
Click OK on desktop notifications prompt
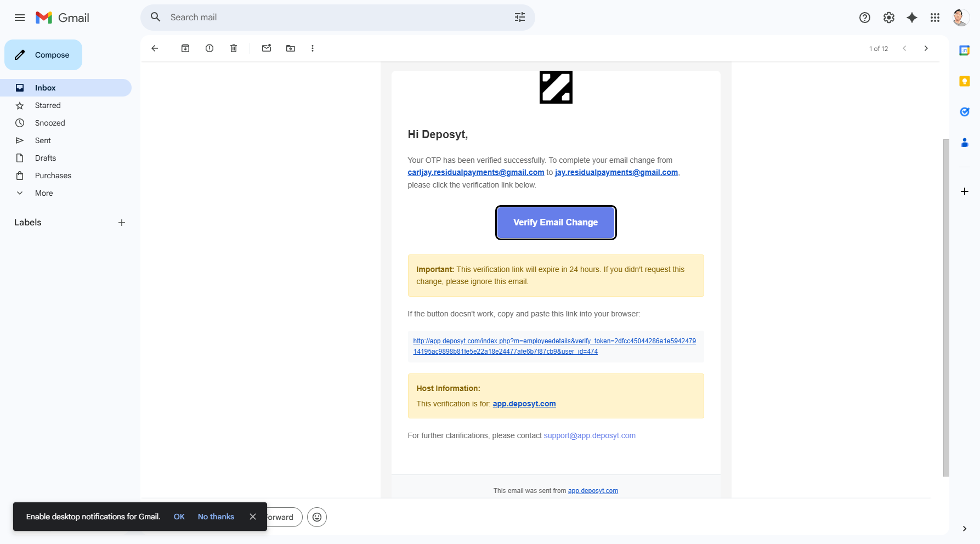(179, 517)
